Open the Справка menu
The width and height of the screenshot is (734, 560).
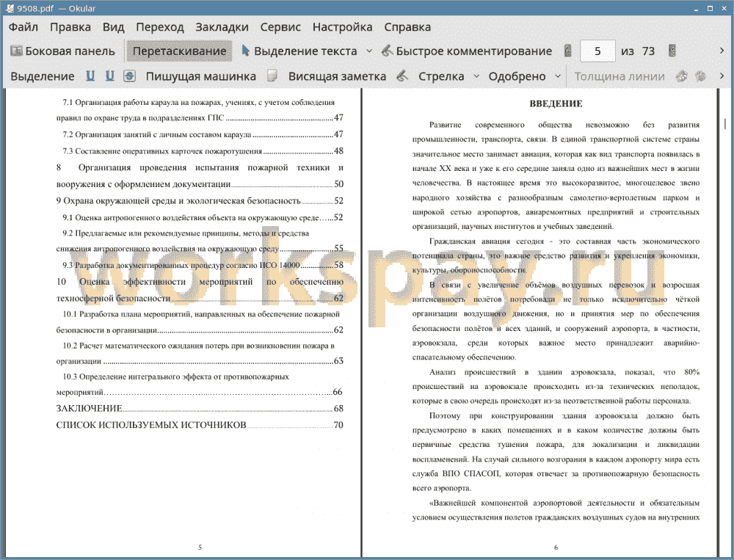407,26
